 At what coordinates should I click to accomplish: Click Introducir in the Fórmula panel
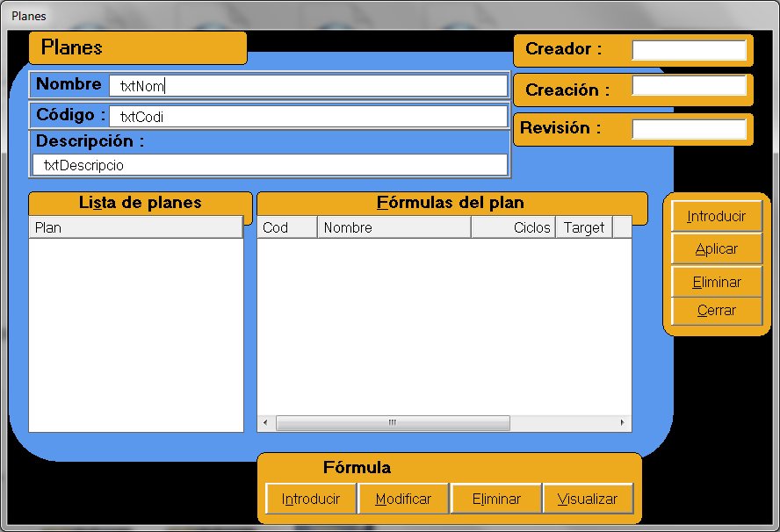point(311,500)
